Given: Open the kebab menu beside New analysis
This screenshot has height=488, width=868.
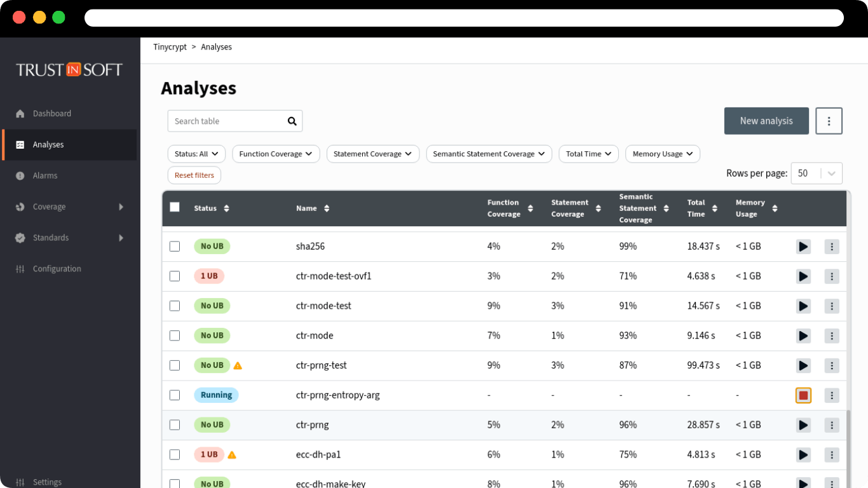Looking at the screenshot, I should (829, 121).
